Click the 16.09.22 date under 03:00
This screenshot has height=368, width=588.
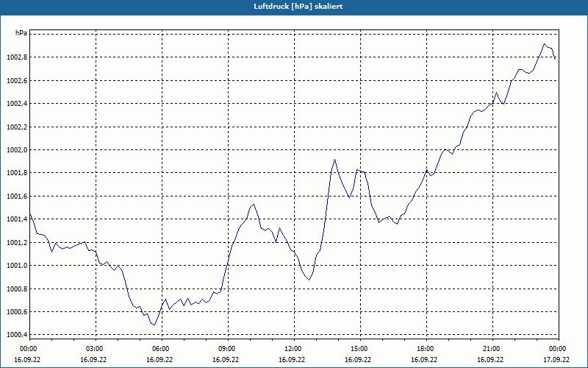(x=93, y=360)
